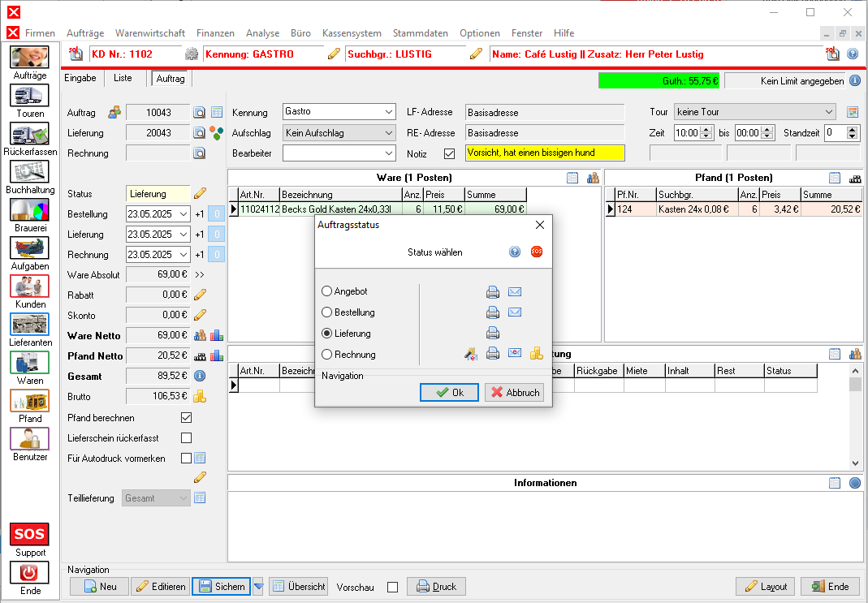Viewport: 868px width, 603px height.
Task: Enable the Lieferschein rückerfasst checkbox
Action: pyautogui.click(x=186, y=438)
